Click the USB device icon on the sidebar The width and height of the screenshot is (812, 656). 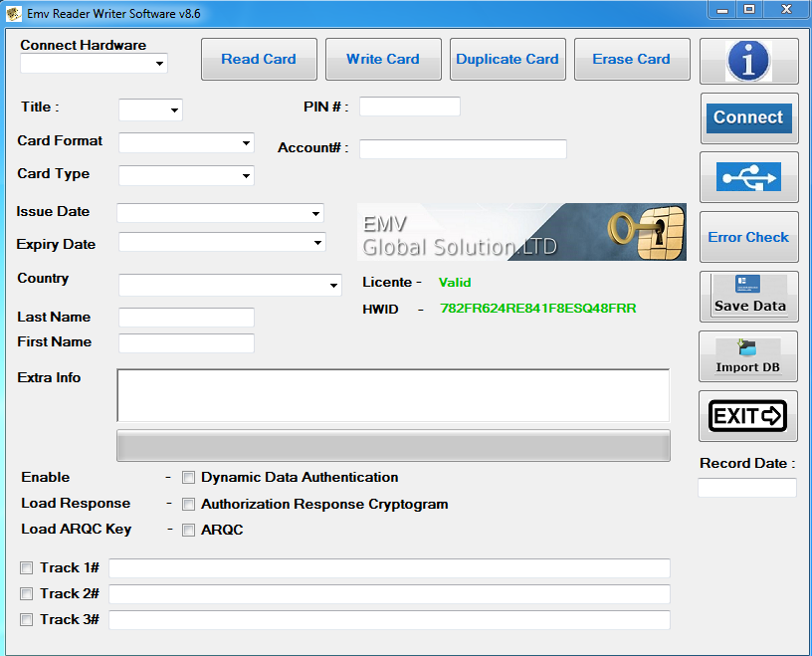pyautogui.click(x=747, y=177)
